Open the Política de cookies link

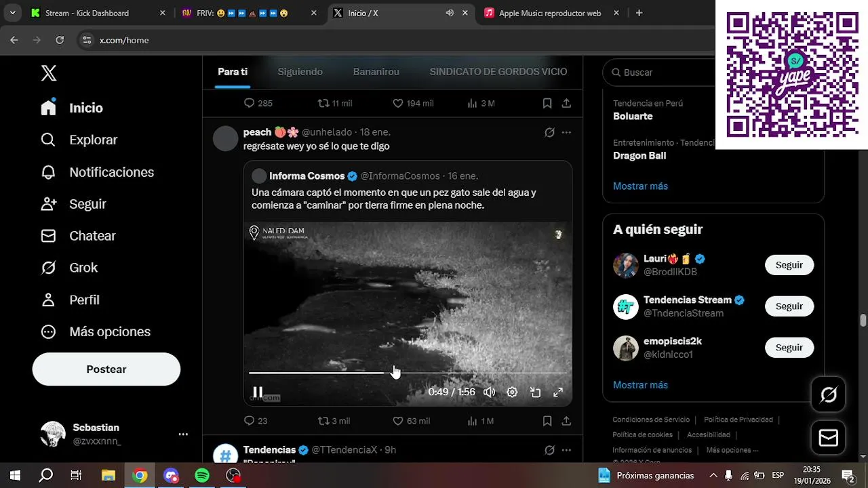(x=643, y=434)
